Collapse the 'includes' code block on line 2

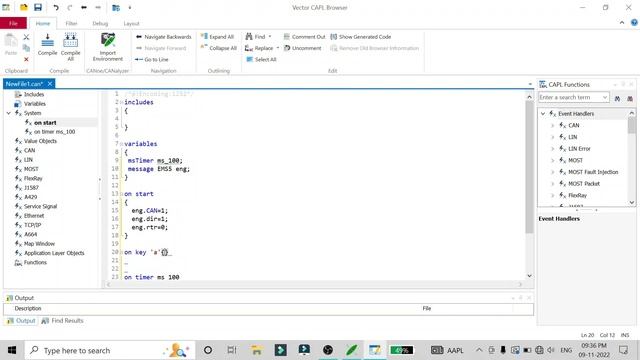pyautogui.click(x=121, y=102)
